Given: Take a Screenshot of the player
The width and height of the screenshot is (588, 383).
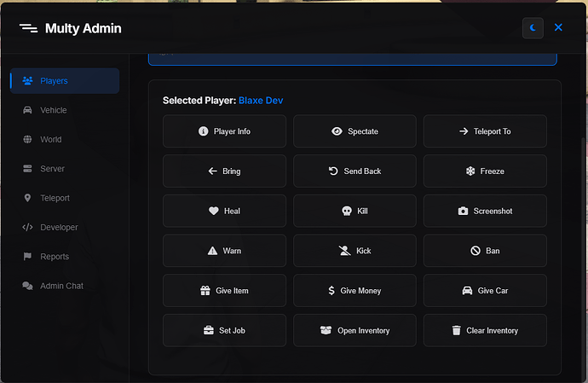Looking at the screenshot, I should [485, 211].
